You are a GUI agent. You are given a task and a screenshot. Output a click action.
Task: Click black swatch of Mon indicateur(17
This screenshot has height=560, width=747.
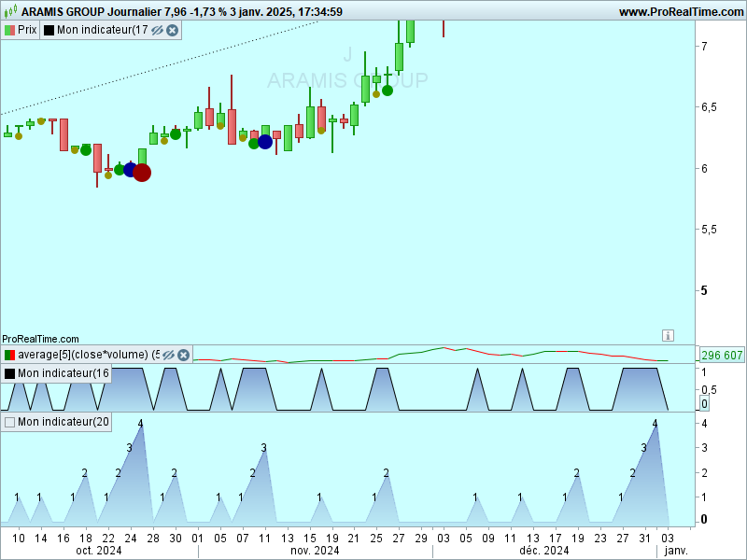pyautogui.click(x=49, y=31)
